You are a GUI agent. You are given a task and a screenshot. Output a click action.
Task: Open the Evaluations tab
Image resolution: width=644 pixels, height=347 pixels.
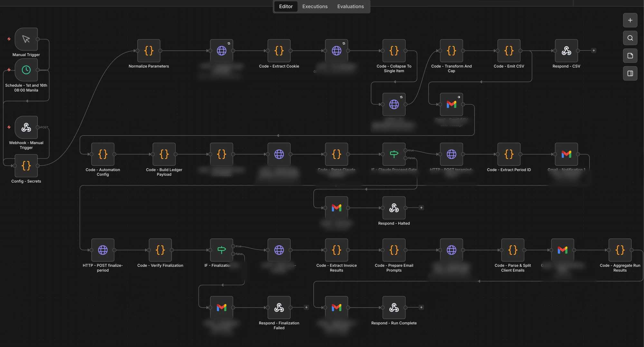point(350,6)
